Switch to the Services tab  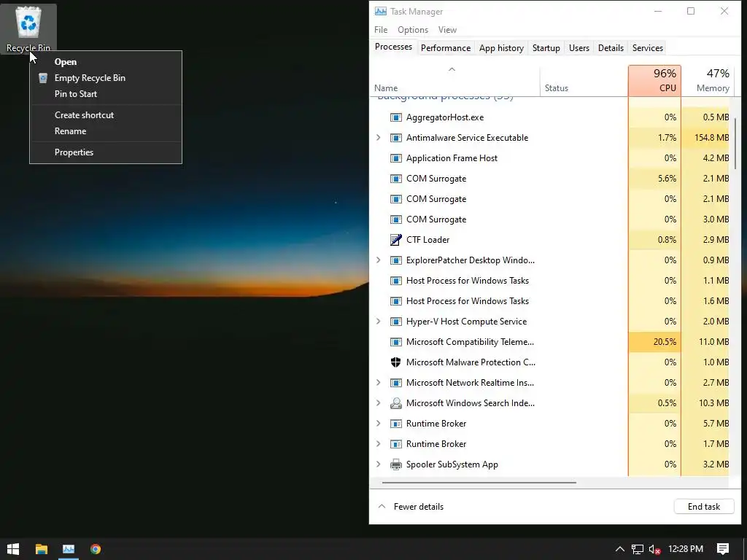pyautogui.click(x=648, y=48)
